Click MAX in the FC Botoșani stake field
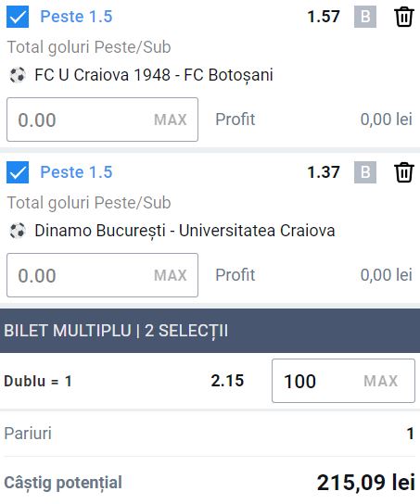 (x=171, y=120)
